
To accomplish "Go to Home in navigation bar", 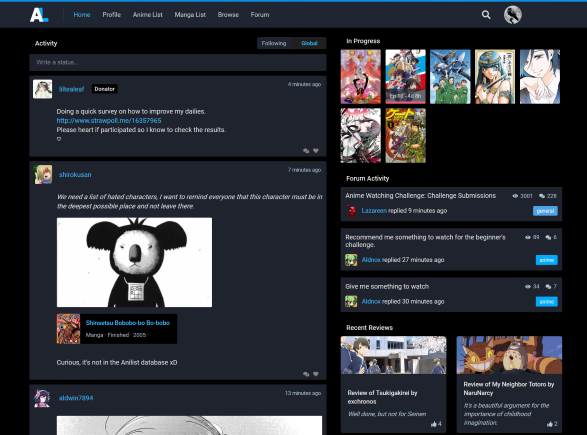I will (x=82, y=15).
